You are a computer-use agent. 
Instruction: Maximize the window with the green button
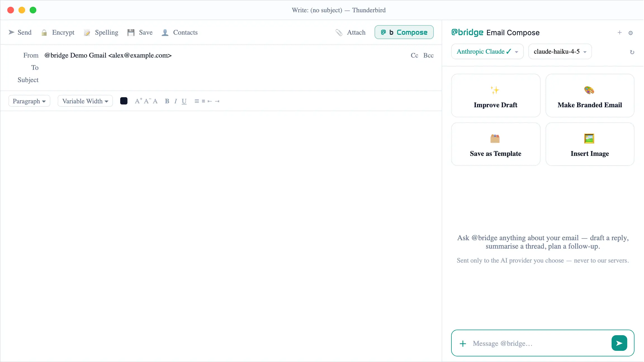click(x=33, y=10)
